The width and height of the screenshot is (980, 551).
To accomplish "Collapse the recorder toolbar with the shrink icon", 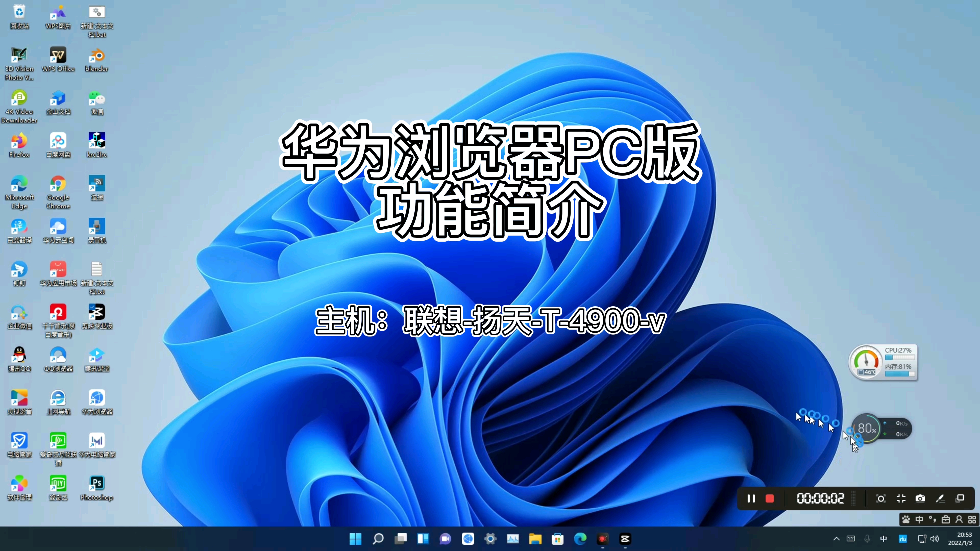I will pos(901,498).
